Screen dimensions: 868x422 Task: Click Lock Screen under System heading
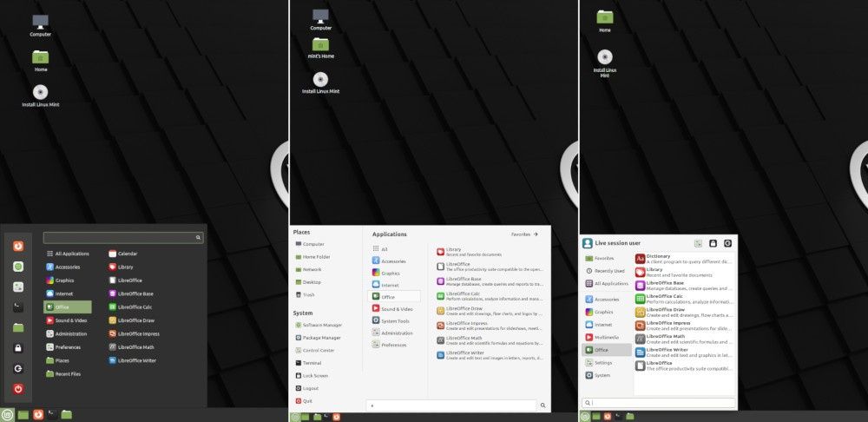click(312, 375)
